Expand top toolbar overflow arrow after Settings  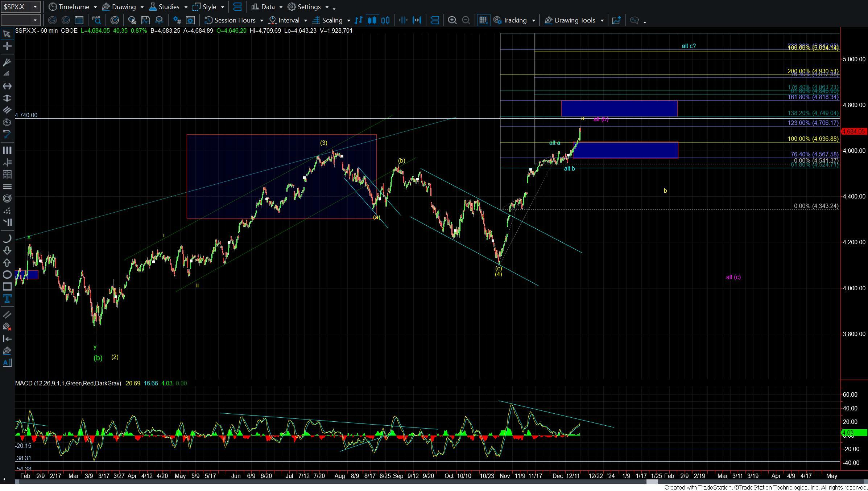pos(334,8)
